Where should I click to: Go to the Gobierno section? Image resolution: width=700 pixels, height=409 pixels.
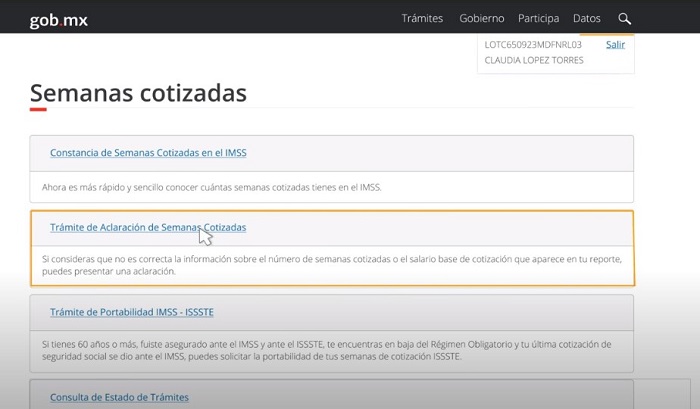[x=481, y=19]
